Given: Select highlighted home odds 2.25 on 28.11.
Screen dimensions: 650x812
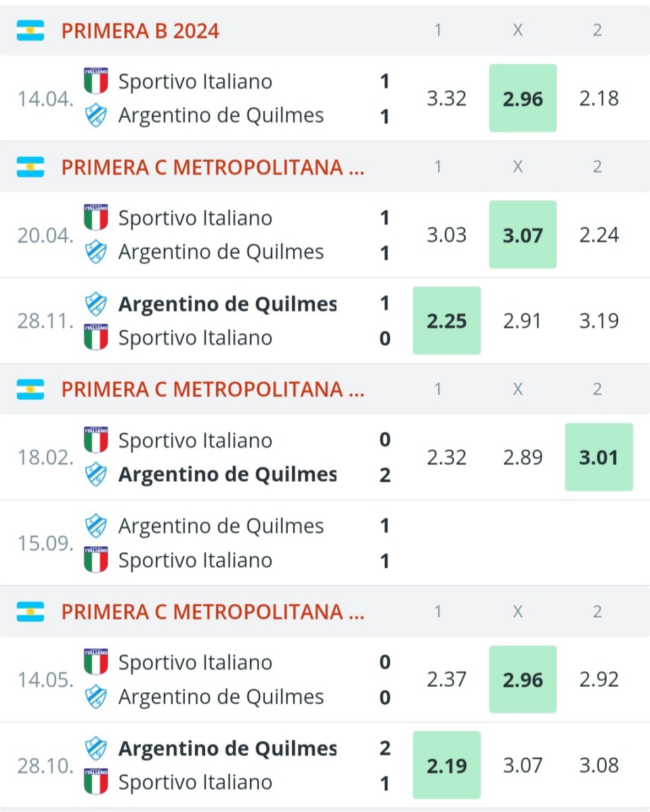Looking at the screenshot, I should 447,321.
